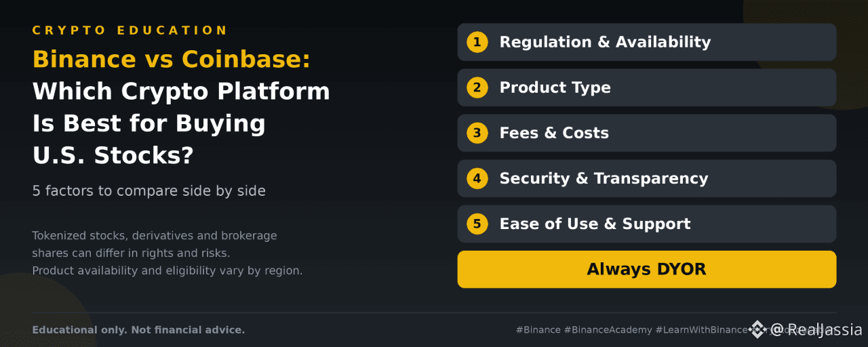The height and width of the screenshot is (347, 868).
Task: Click the yellow number 3 badge
Action: pyautogui.click(x=477, y=133)
